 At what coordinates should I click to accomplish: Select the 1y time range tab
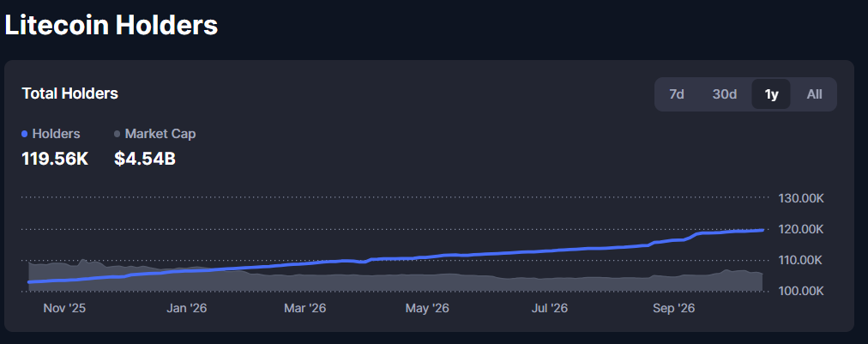[771, 94]
